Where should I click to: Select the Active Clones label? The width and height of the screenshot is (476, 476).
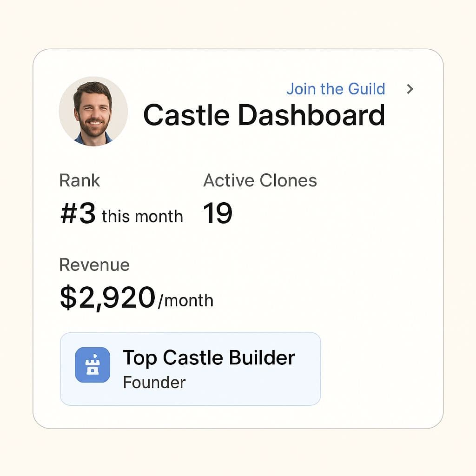(x=260, y=180)
